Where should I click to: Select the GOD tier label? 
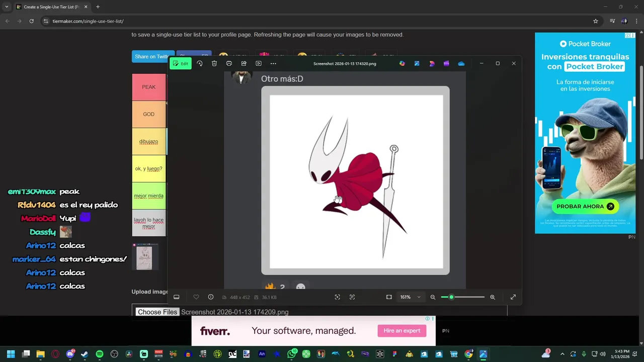[148, 114]
